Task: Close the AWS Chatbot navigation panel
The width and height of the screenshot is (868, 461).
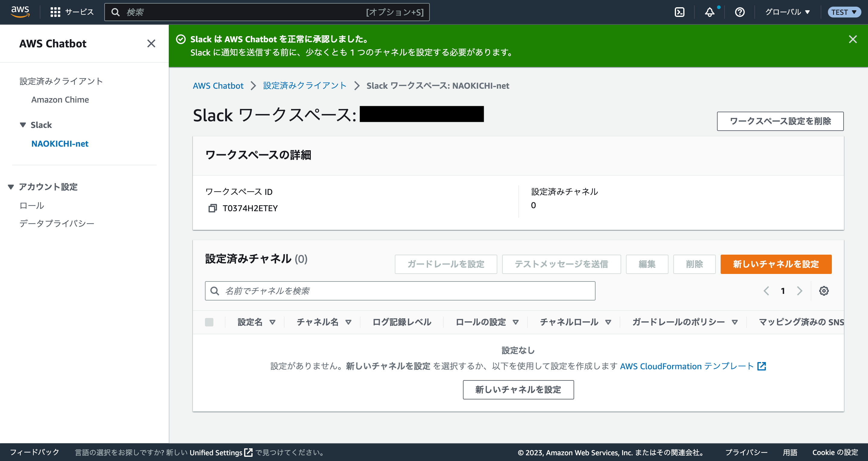Action: pos(151,43)
